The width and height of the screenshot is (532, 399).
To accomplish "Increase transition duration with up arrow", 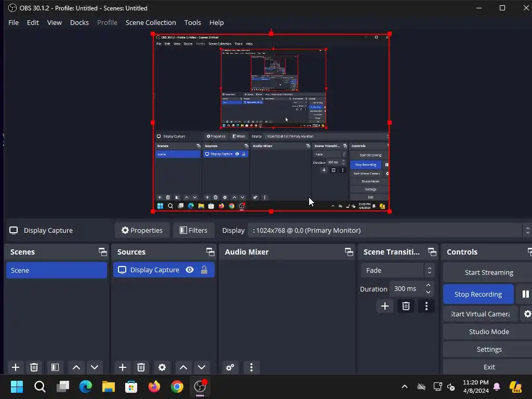I will click(428, 285).
